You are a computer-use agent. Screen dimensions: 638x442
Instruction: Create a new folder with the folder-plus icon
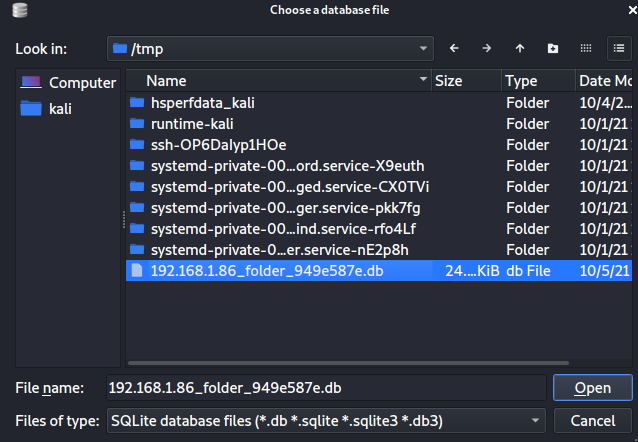coord(553,48)
